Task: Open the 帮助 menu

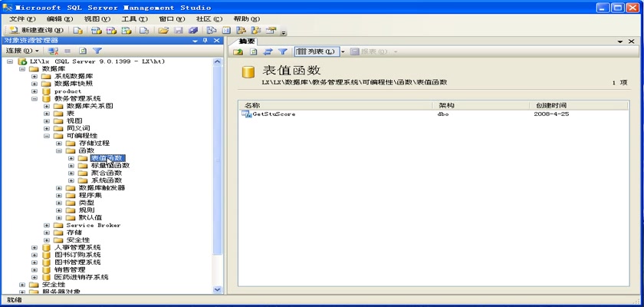Action: click(x=246, y=19)
